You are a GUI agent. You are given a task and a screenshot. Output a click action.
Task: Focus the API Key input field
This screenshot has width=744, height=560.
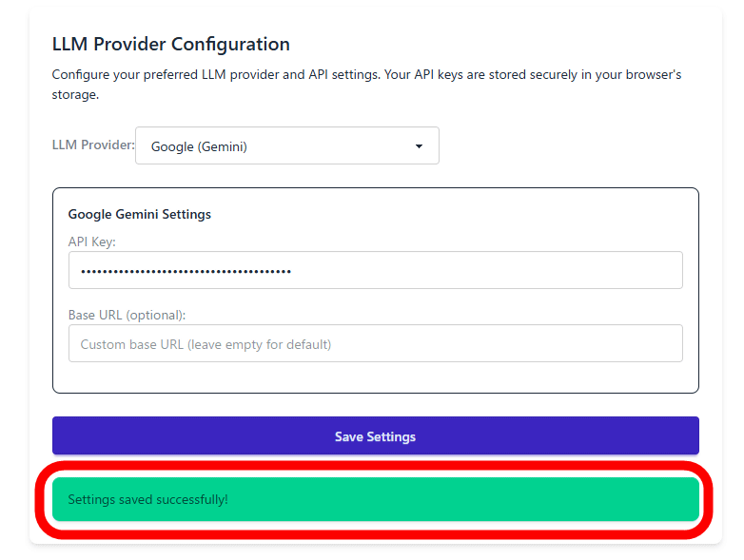coord(375,270)
